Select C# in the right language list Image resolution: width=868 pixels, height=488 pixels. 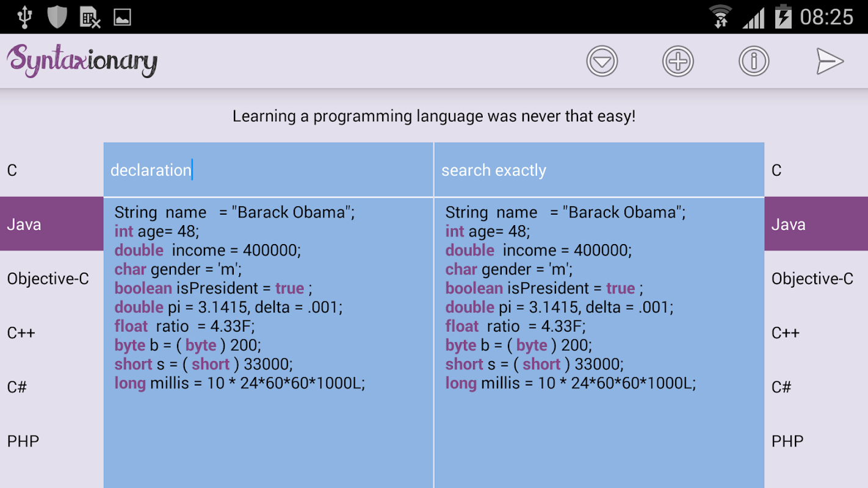(816, 387)
